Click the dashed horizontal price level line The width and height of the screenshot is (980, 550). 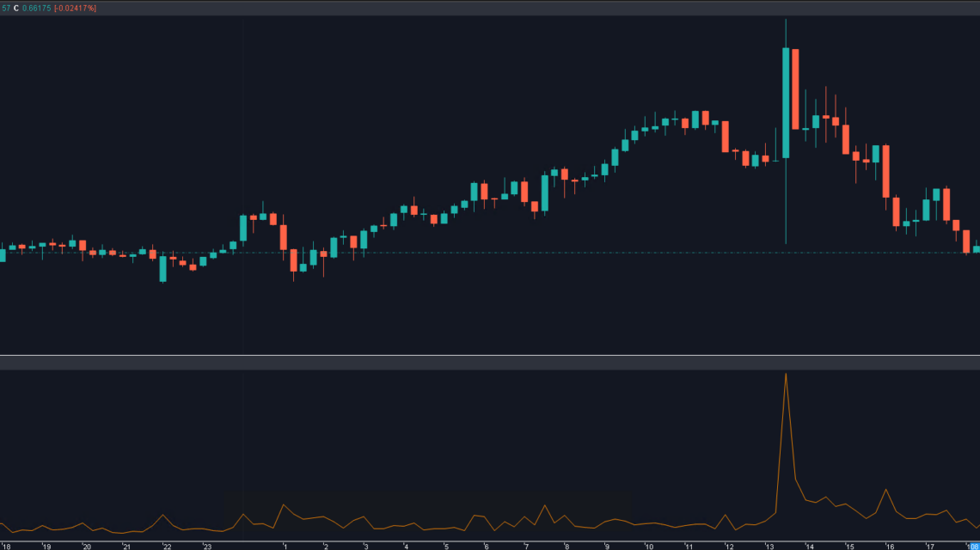pyautogui.click(x=516, y=252)
